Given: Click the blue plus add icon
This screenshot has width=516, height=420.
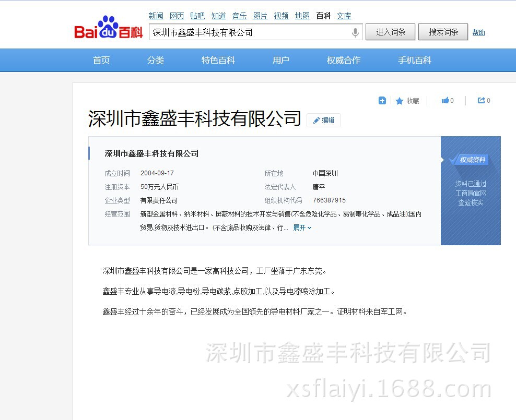Looking at the screenshot, I should (382, 101).
